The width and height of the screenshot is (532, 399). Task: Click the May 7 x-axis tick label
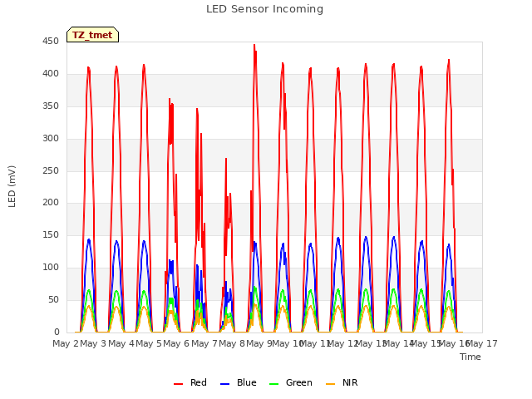[x=204, y=343]
